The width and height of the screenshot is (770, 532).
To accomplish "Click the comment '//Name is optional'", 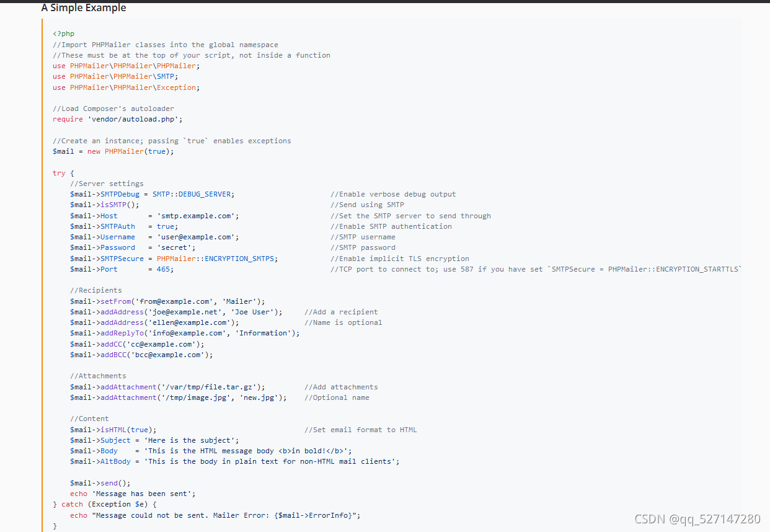I will (343, 322).
